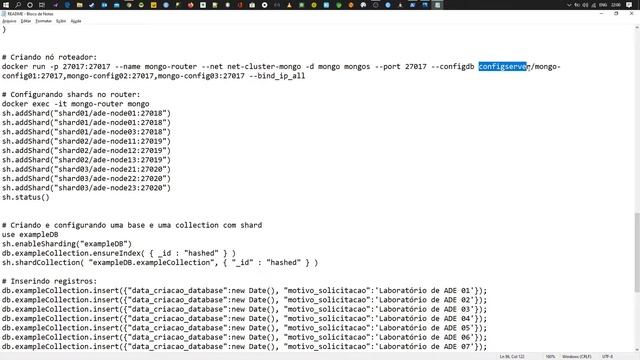Image resolution: width=640 pixels, height=360 pixels.
Task: Click 'mongo-config02:27017' in the command
Action: click(110, 76)
